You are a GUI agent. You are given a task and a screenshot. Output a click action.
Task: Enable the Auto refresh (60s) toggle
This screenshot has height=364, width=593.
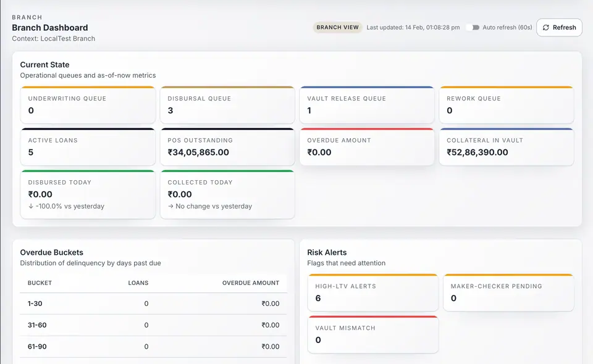476,27
